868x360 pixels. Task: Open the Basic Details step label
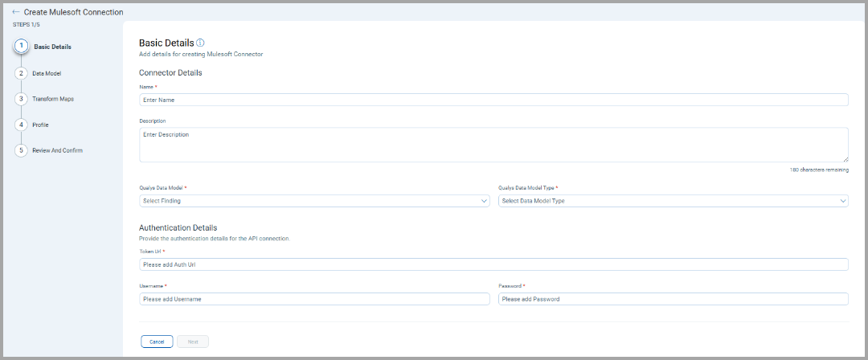point(52,47)
